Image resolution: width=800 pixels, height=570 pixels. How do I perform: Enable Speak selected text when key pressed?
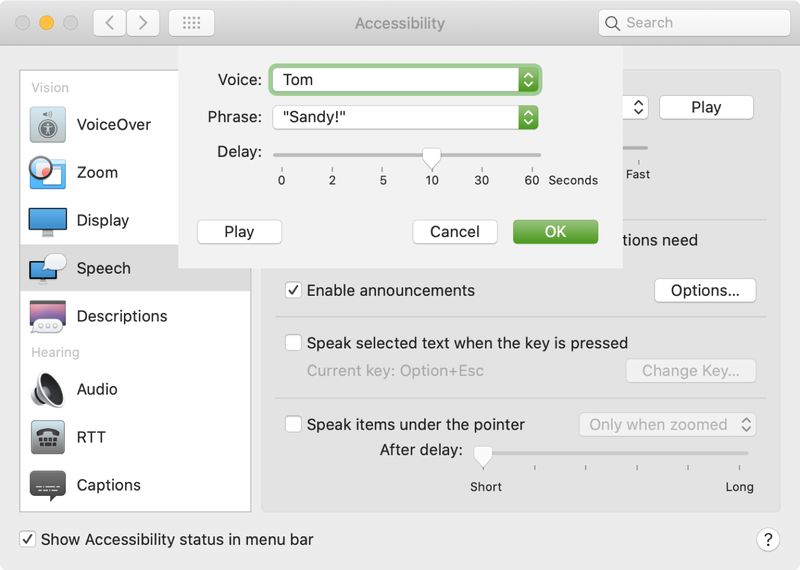pos(293,342)
